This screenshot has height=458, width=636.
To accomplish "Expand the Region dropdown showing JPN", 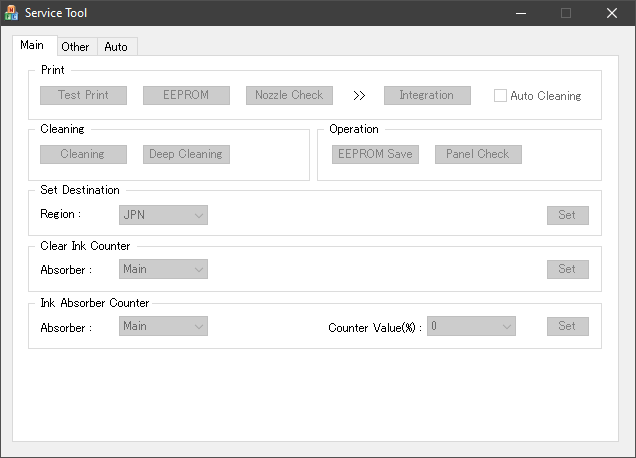I will [163, 215].
